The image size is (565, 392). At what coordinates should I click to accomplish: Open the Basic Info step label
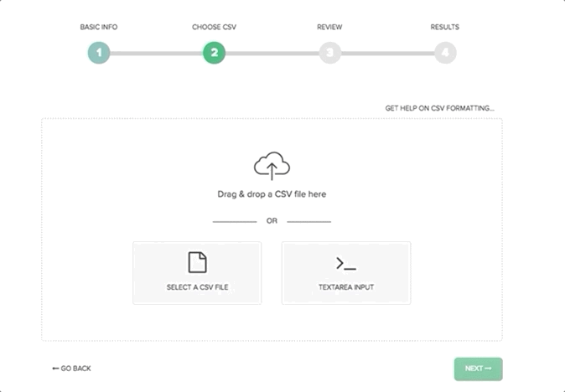coord(99,27)
